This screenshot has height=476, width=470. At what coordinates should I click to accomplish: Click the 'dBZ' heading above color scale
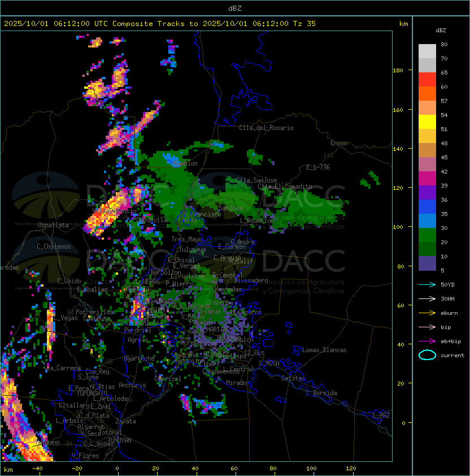pos(441,31)
